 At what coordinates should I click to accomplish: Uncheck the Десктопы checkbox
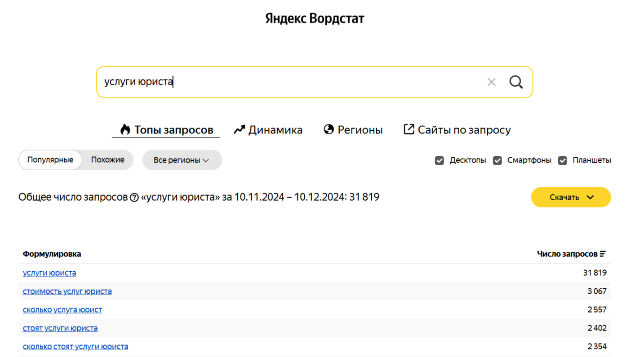coord(440,160)
